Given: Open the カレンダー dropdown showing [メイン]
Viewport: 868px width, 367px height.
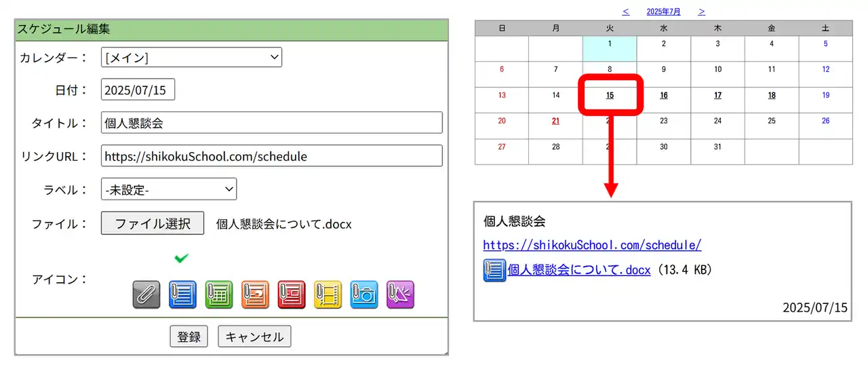Looking at the screenshot, I should tap(191, 58).
